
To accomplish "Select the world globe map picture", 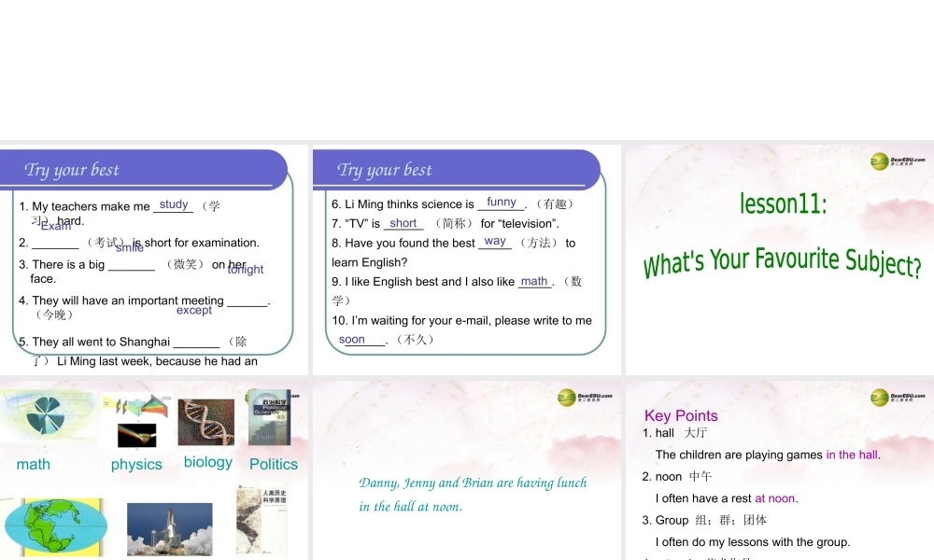I will tap(55, 526).
